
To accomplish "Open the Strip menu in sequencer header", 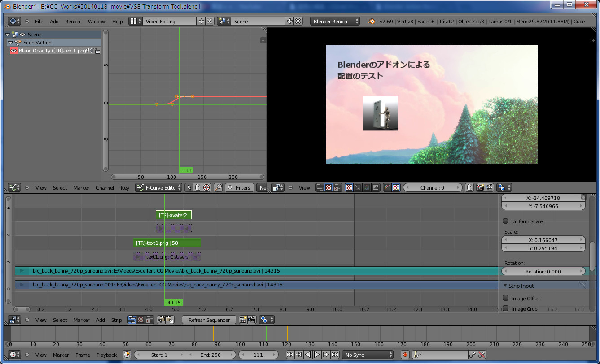I will pos(116,320).
